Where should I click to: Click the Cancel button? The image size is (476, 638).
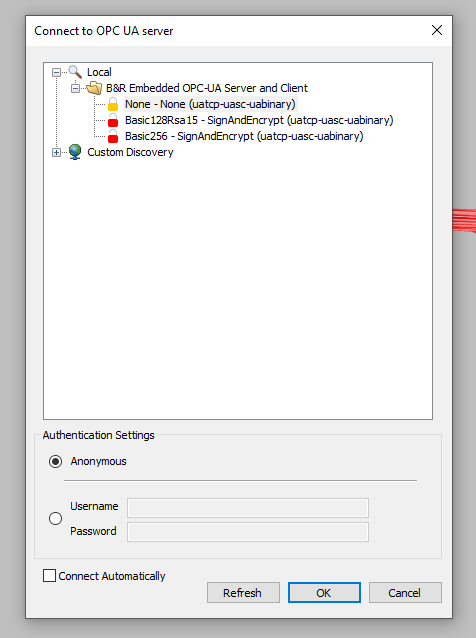405,592
